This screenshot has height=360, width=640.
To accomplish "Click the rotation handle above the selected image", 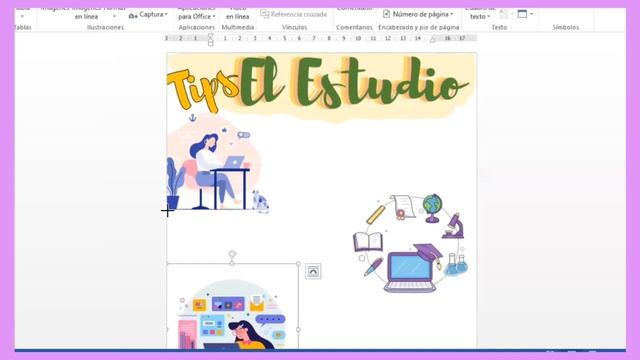I will point(232,254).
